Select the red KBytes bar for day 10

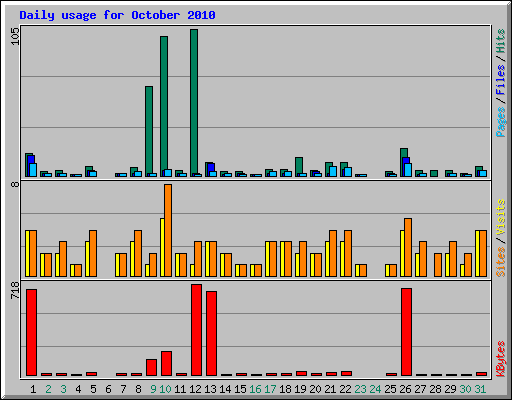click(166, 363)
